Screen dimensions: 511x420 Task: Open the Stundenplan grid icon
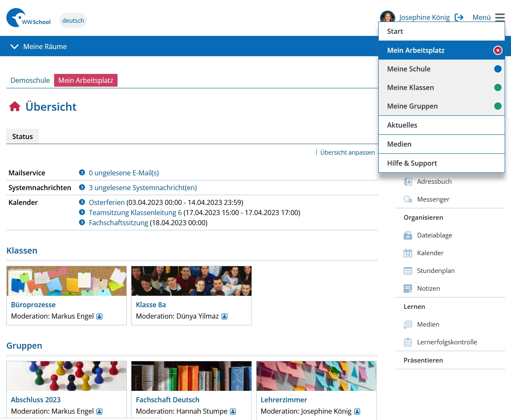pyautogui.click(x=408, y=271)
